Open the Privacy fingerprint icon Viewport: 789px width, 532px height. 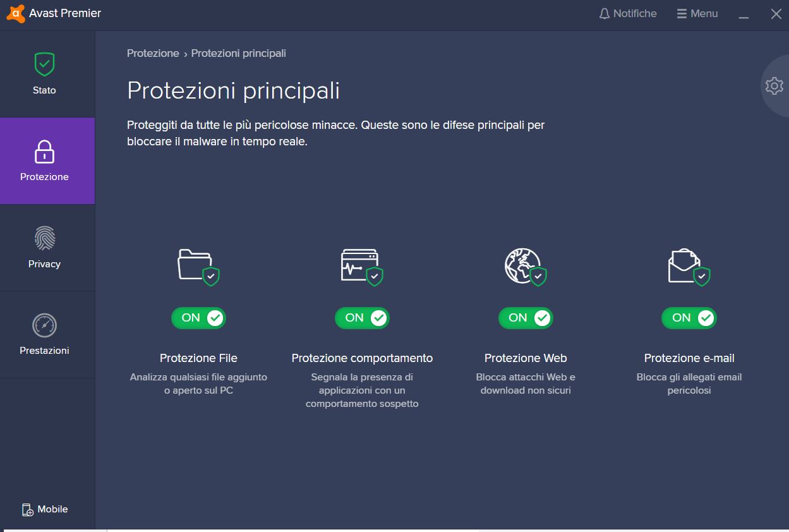44,239
